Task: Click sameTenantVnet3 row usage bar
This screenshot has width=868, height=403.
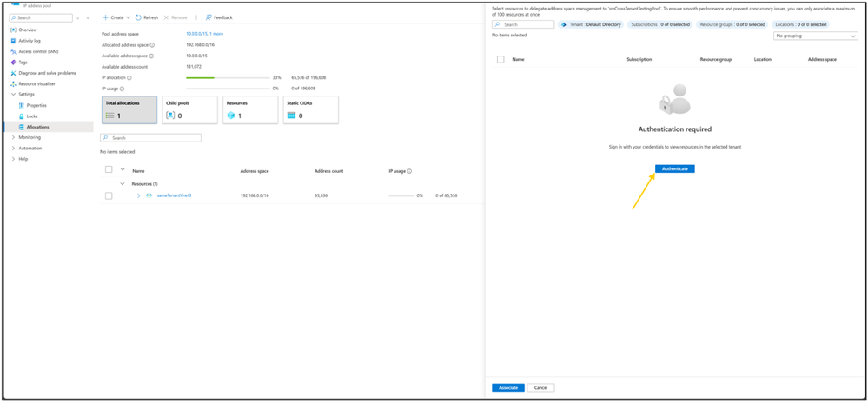Action: (401, 196)
